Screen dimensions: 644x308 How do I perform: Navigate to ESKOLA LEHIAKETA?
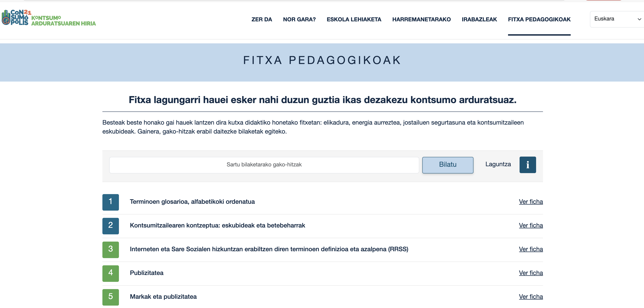pyautogui.click(x=354, y=19)
